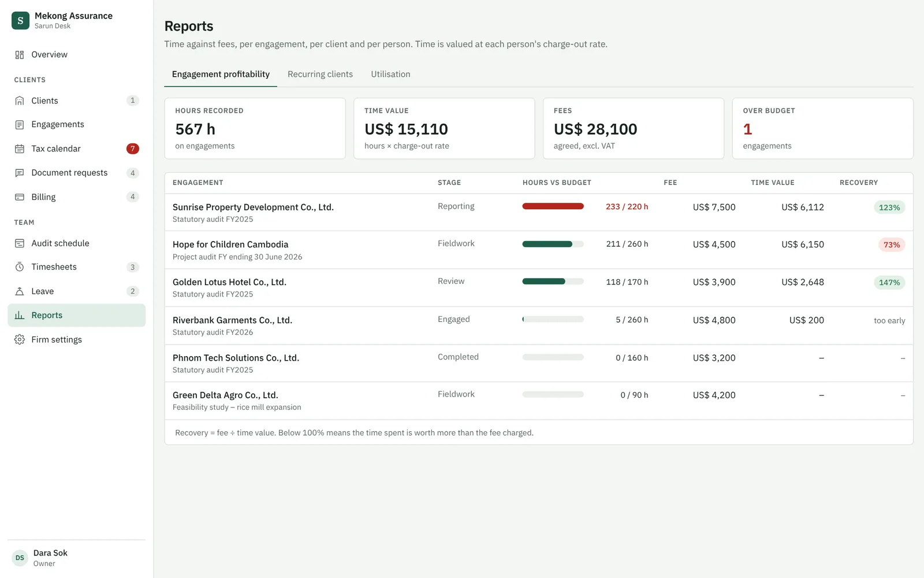Open Tax calendar page

click(77, 149)
